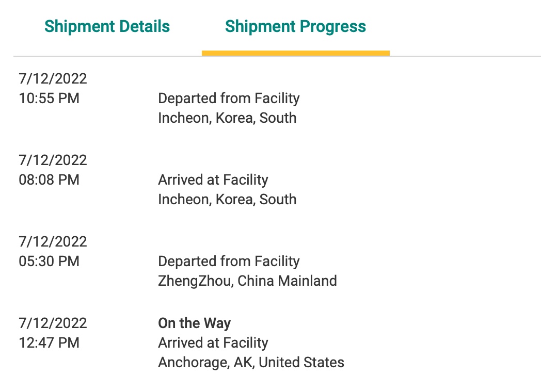
Task: Click the Departed from Facility text at 05:30 PM
Action: [x=229, y=262]
